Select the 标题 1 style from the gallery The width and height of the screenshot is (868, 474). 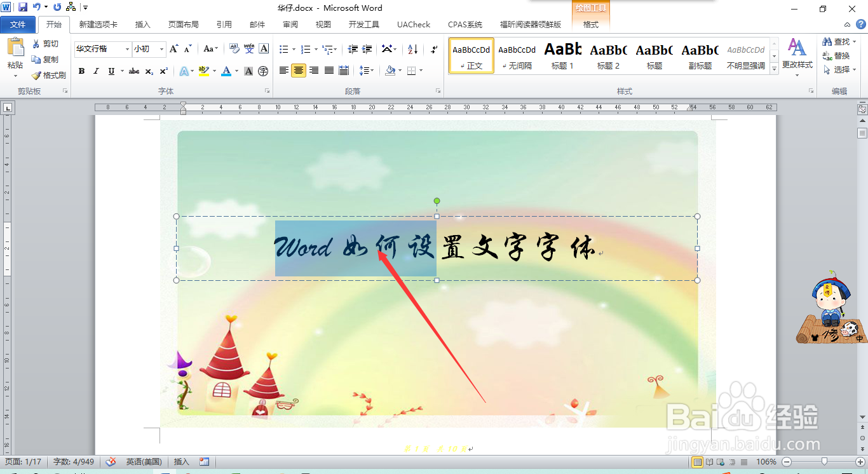pyautogui.click(x=562, y=56)
